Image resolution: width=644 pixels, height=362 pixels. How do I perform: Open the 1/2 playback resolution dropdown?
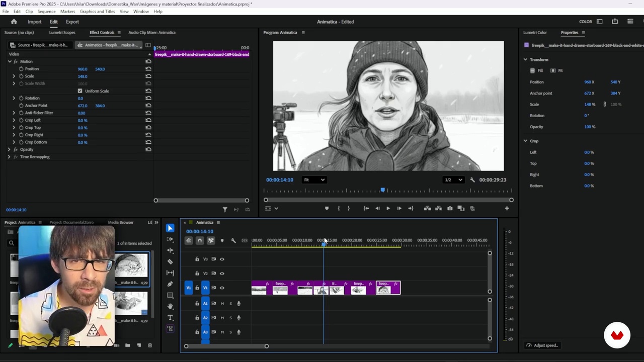453,179
